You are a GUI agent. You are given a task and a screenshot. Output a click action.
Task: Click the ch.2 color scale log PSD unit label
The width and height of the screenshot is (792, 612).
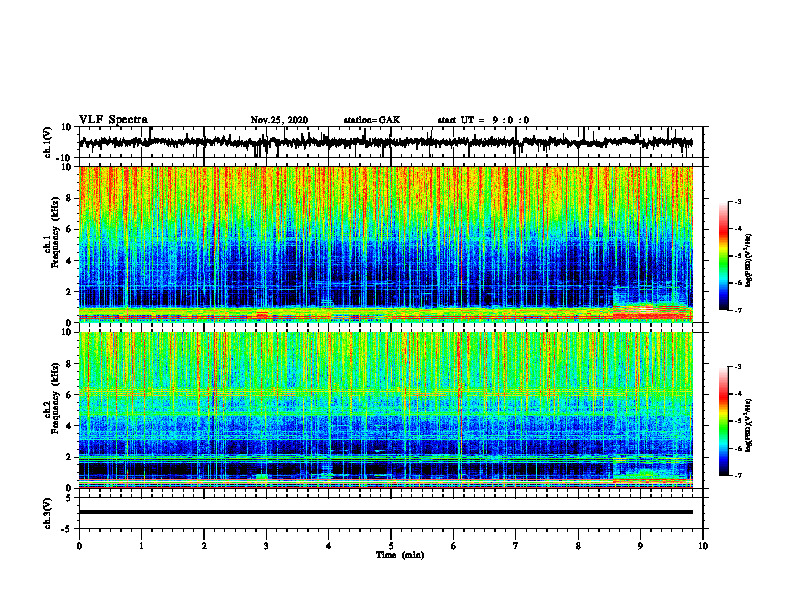[749, 425]
